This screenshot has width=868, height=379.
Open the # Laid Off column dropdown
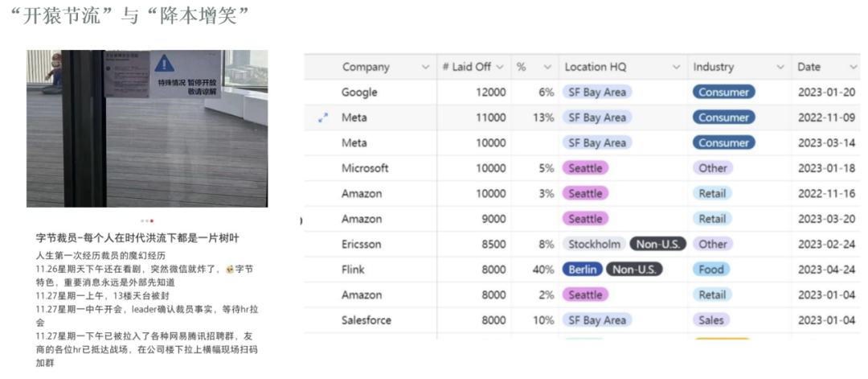point(500,68)
